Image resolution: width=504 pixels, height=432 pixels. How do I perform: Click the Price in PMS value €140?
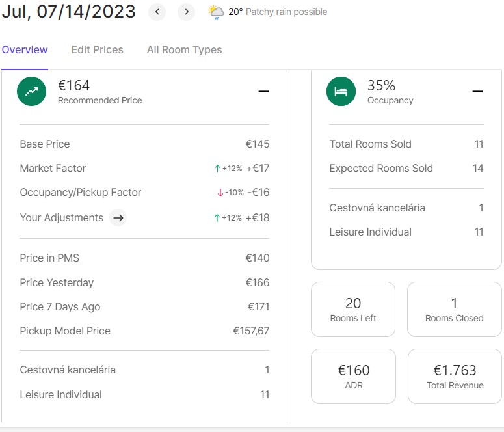[x=258, y=258]
